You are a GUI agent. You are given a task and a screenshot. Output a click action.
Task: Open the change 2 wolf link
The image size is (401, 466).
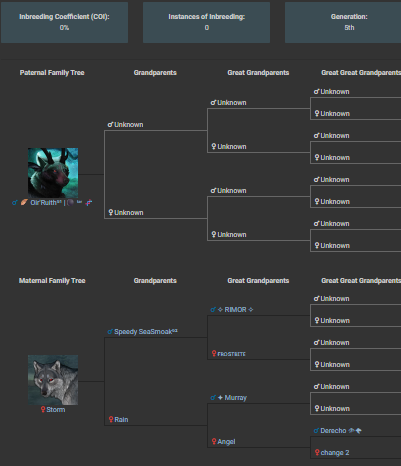(335, 453)
